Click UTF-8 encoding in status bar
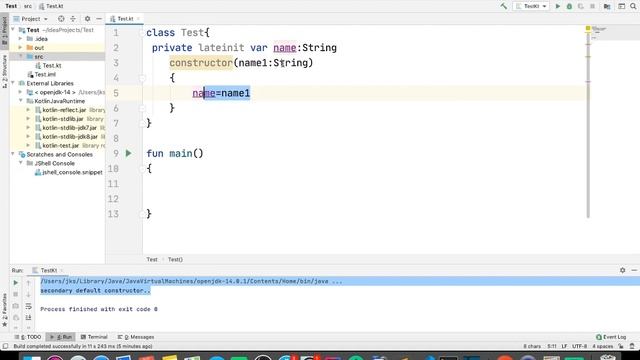The height and width of the screenshot is (360, 640). tap(579, 346)
